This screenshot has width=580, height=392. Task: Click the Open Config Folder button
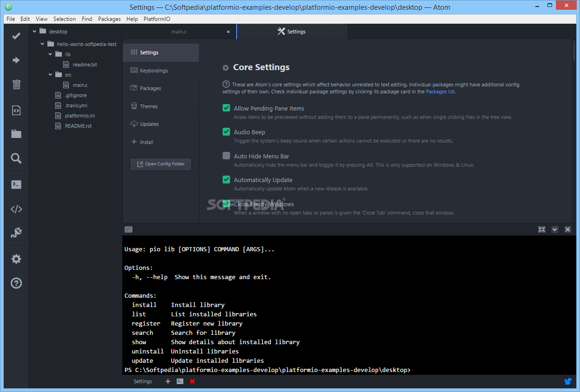(x=161, y=164)
